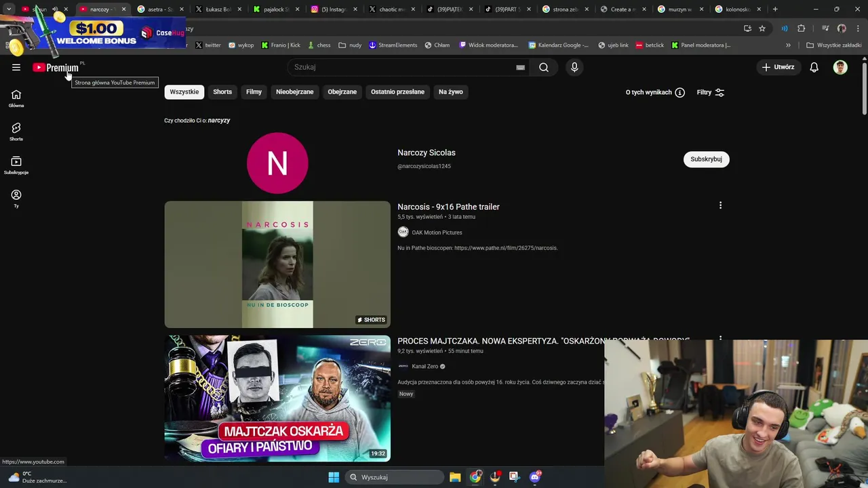The width and height of the screenshot is (868, 488).
Task: Open the Narcosis Shorts thumbnail
Action: 277,264
